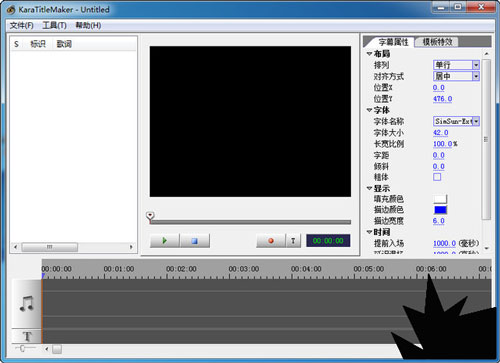500x363 pixels.
Task: Click the S column header in lyrics list
Action: pos(16,44)
